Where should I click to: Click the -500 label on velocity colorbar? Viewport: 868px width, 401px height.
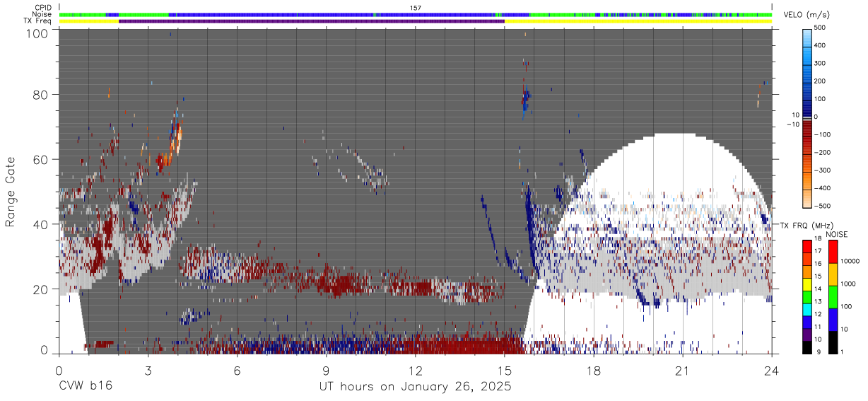tap(823, 206)
